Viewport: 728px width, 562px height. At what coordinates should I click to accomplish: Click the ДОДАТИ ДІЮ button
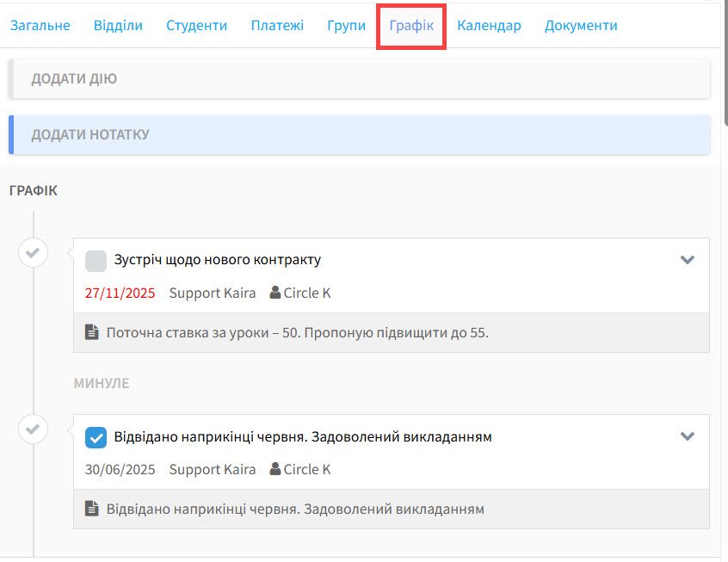click(360, 79)
